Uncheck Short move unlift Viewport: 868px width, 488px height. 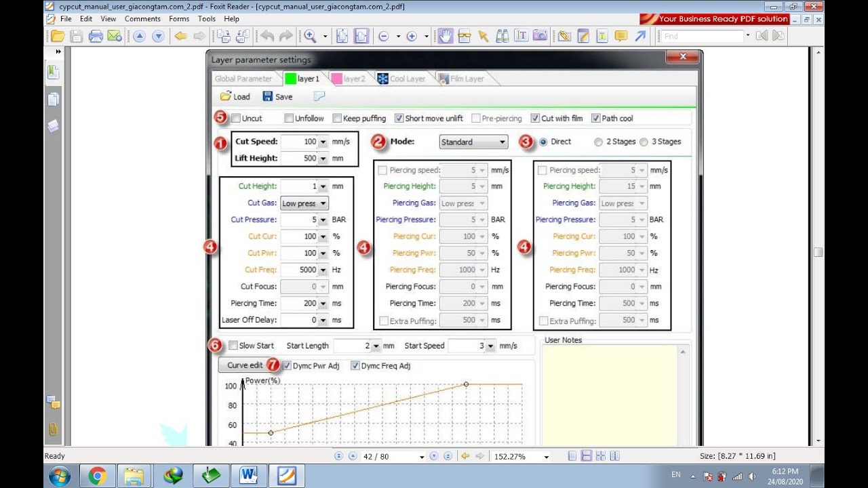pyautogui.click(x=399, y=118)
